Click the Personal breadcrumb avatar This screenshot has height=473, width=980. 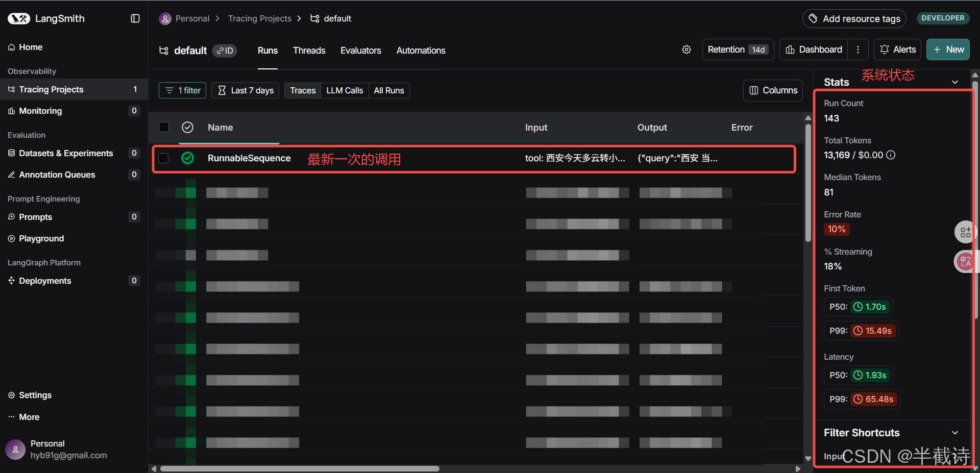tap(165, 19)
